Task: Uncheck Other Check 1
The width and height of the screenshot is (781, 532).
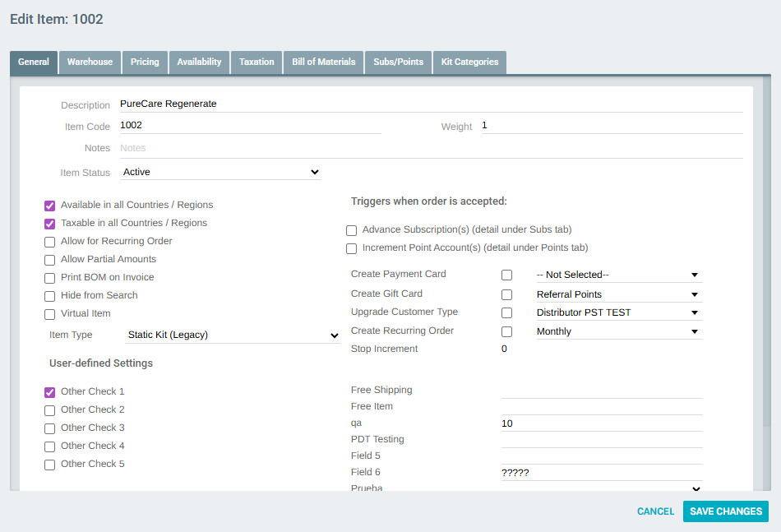Action: pos(49,391)
